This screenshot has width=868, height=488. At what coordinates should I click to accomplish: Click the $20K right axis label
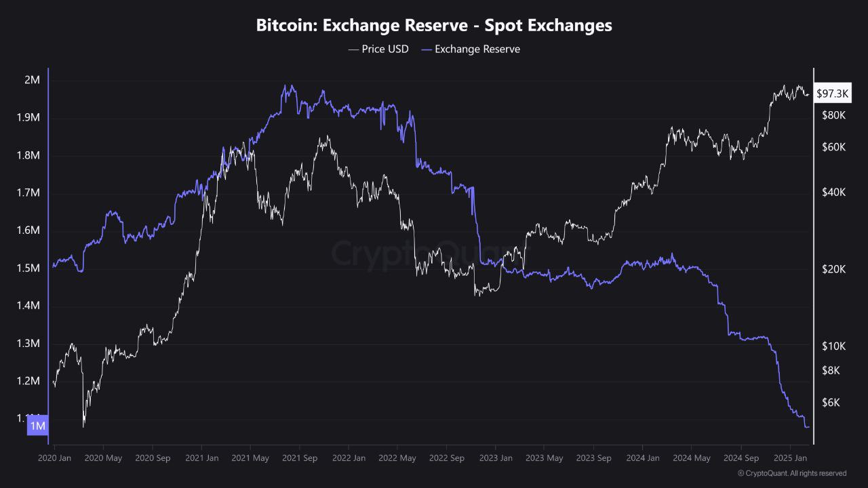833,269
